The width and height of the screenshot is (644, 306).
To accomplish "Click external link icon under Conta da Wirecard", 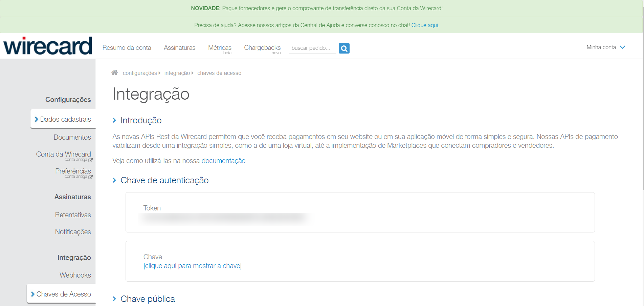I will tap(90, 160).
